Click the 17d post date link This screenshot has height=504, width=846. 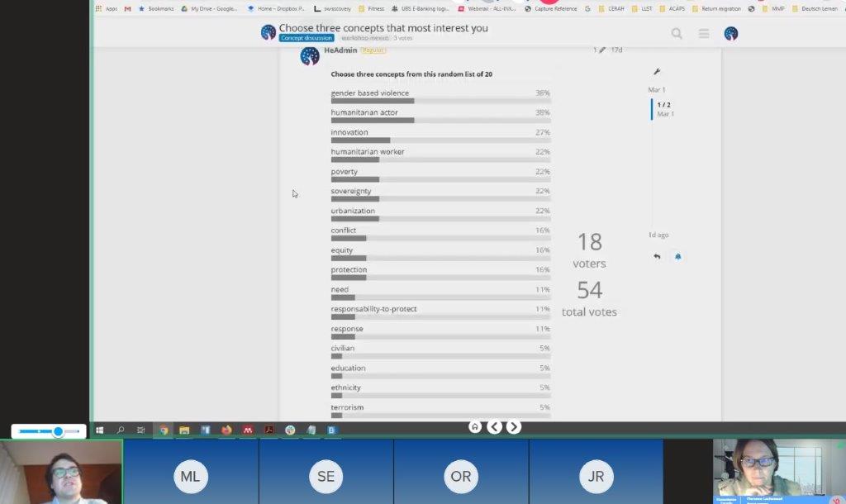coord(616,50)
